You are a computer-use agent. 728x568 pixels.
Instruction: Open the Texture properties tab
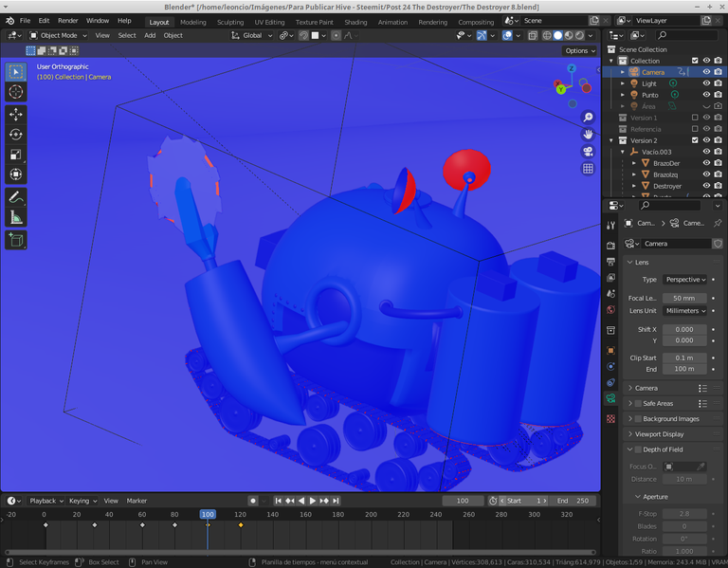pos(611,419)
